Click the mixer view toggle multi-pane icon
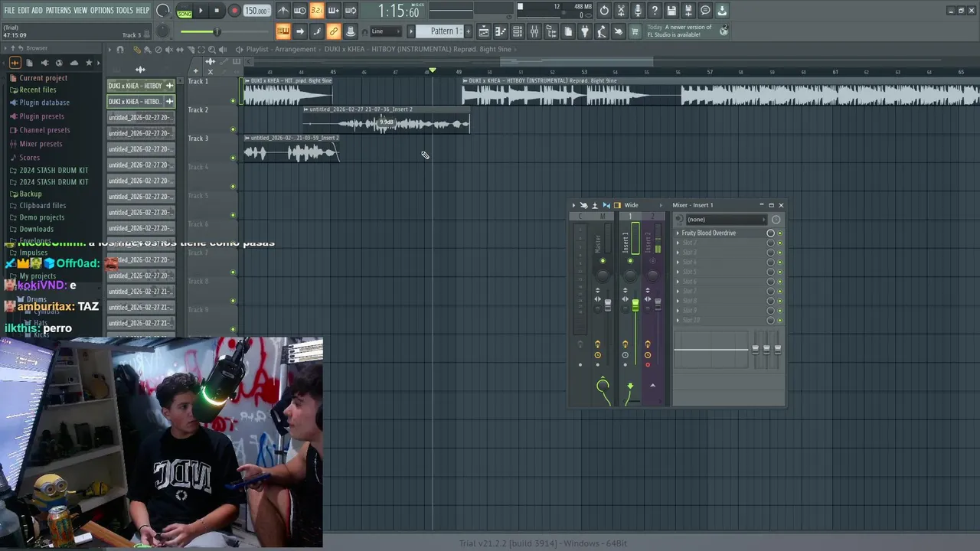 [618, 205]
